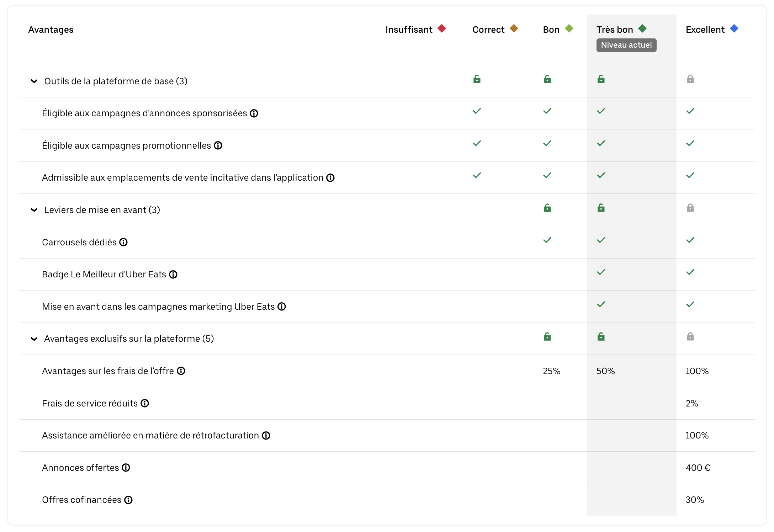Click Frais de service réduits label
The image size is (774, 532).
[90, 403]
